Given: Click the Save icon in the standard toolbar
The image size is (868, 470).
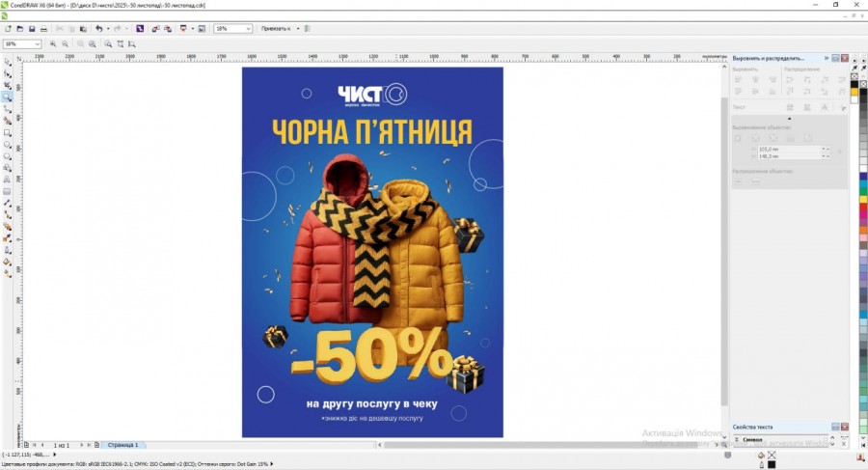Looking at the screenshot, I should coord(32,29).
